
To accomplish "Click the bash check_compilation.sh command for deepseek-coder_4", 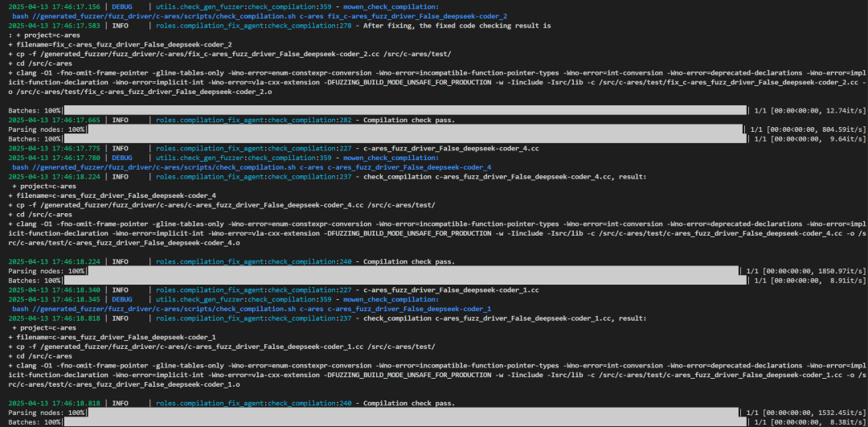I will tap(252, 167).
